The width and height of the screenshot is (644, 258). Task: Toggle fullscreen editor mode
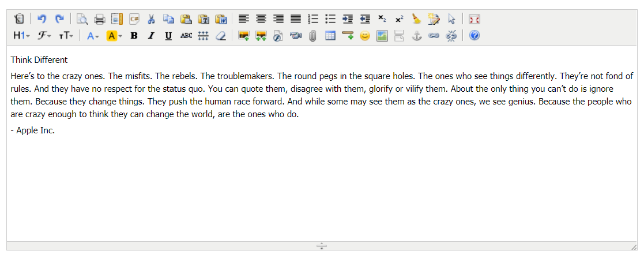tap(474, 19)
